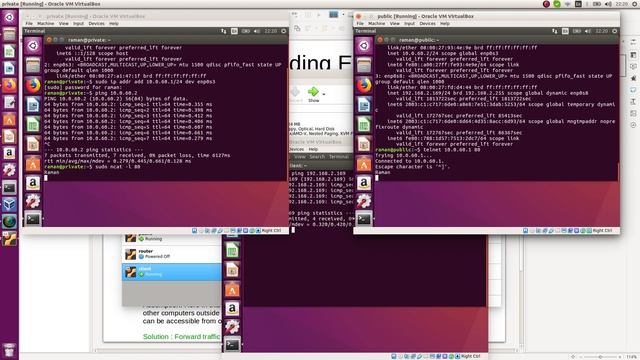Image resolution: width=640 pixels, height=360 pixels.
Task: Open LibreOffice Calc in the client VM launcher
Action: pyautogui.click(x=232, y=250)
